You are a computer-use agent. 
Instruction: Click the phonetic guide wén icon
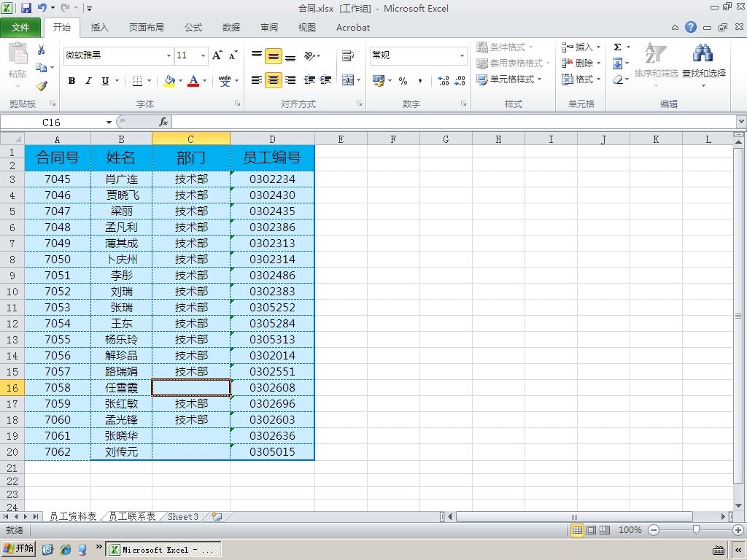pyautogui.click(x=225, y=81)
